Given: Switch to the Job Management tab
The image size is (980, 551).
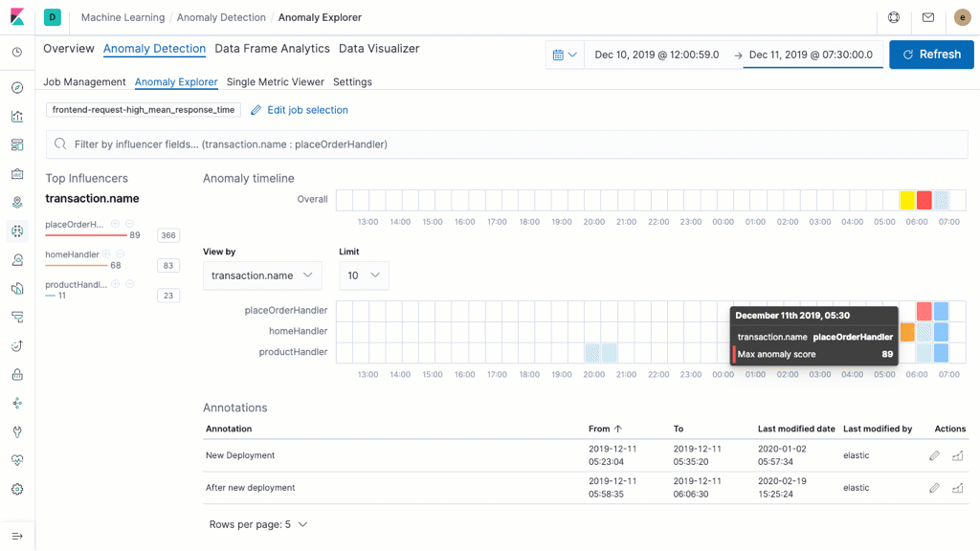Looking at the screenshot, I should tap(82, 82).
